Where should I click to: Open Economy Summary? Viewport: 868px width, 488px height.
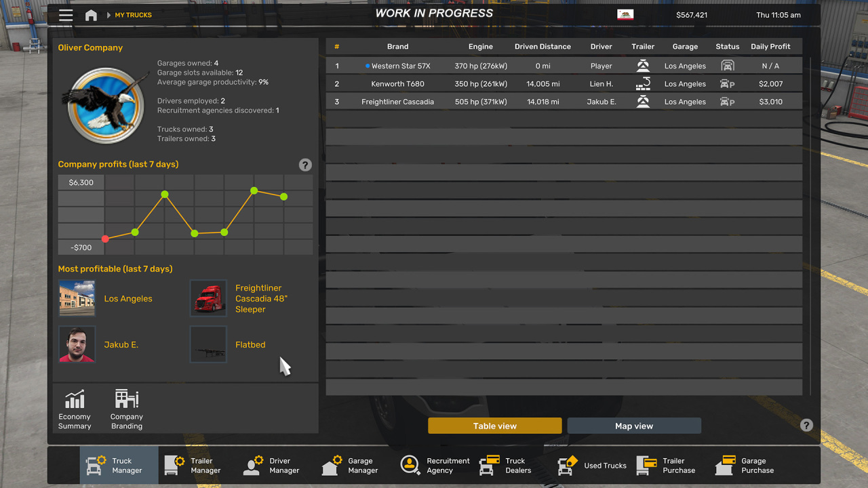(75, 409)
